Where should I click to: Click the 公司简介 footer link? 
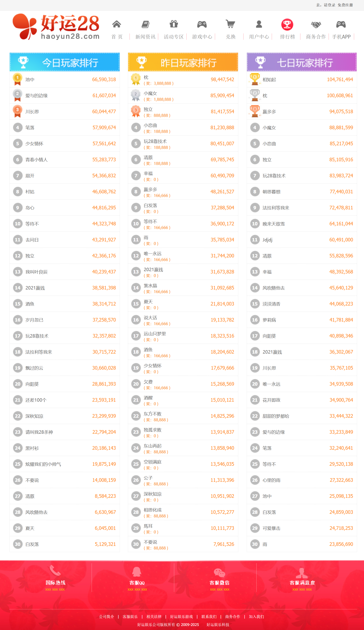coord(106,617)
